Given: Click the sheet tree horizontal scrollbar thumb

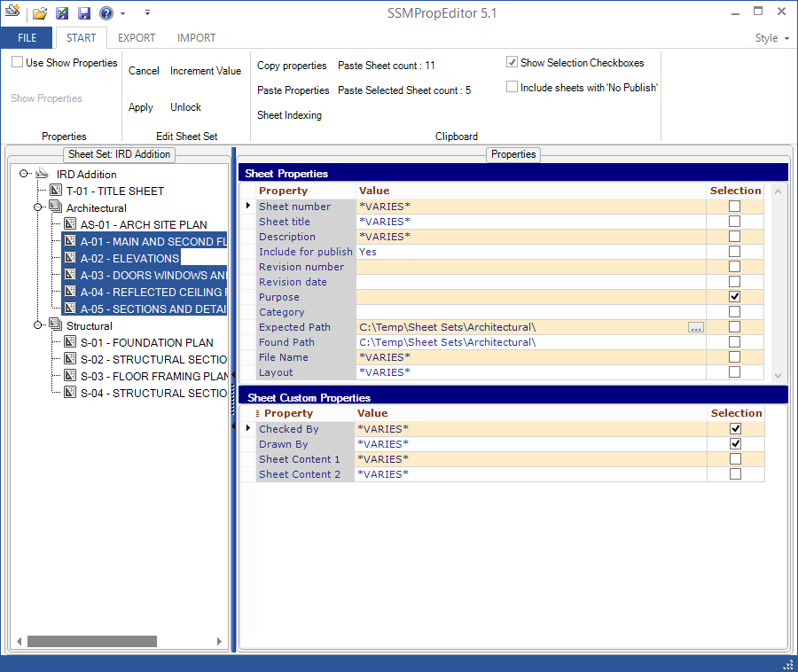Looking at the screenshot, I should pos(91,641).
